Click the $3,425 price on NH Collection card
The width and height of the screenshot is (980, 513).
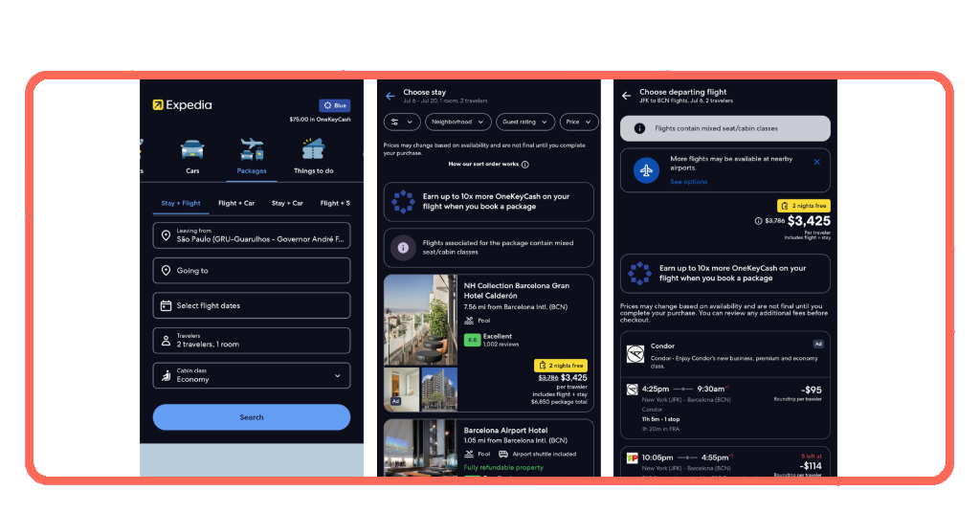tap(574, 377)
